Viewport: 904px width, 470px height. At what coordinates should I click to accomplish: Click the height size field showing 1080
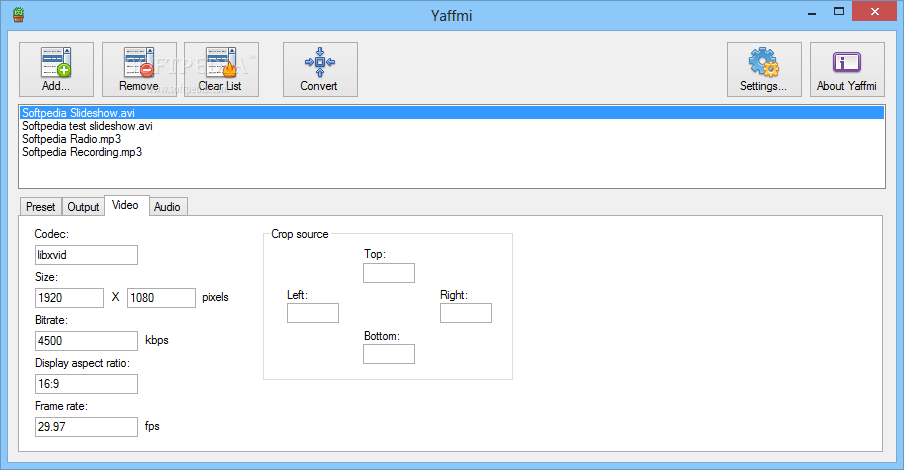161,298
